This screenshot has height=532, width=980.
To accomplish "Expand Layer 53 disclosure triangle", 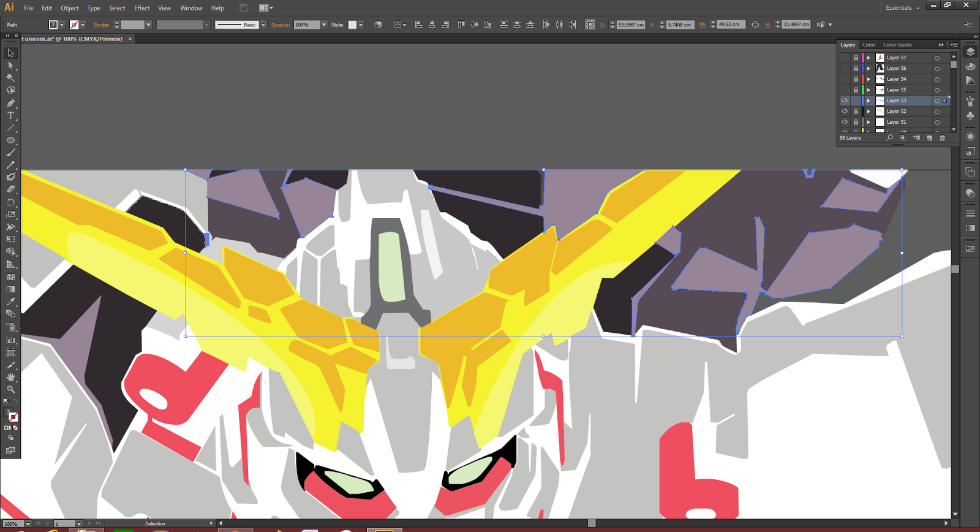I will (869, 101).
